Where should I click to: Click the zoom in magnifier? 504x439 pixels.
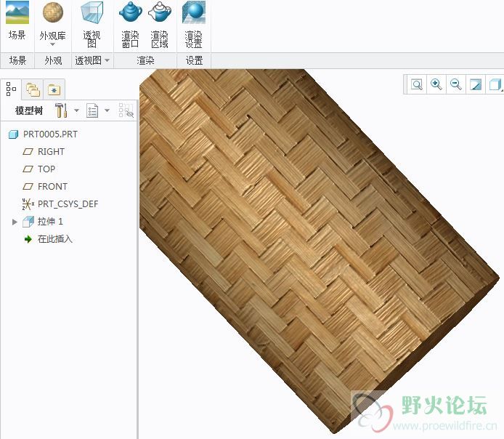click(436, 84)
